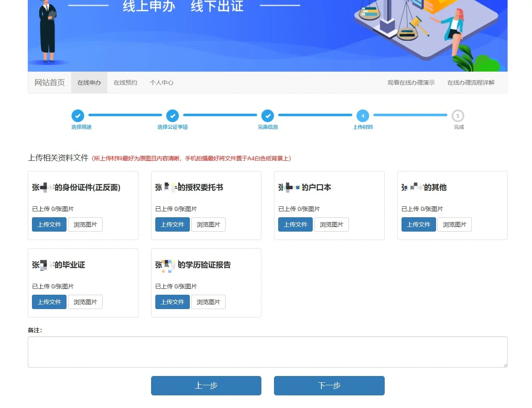Upload file for 身份证件(正反面)
Image resolution: width=532 pixels, height=408 pixels.
point(49,224)
